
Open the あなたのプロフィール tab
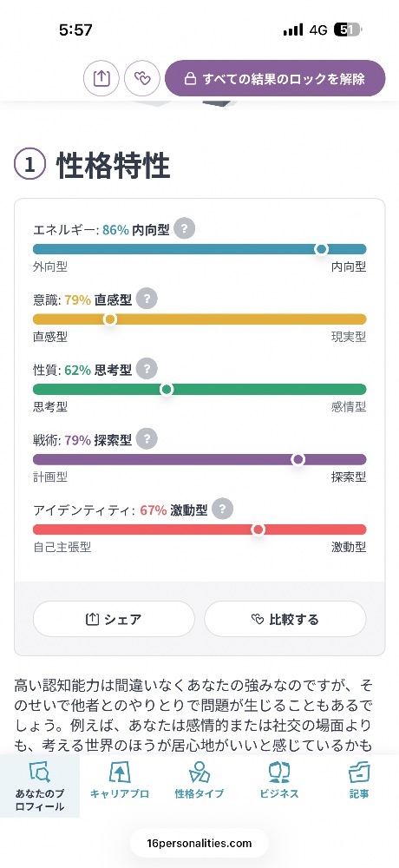click(x=40, y=786)
